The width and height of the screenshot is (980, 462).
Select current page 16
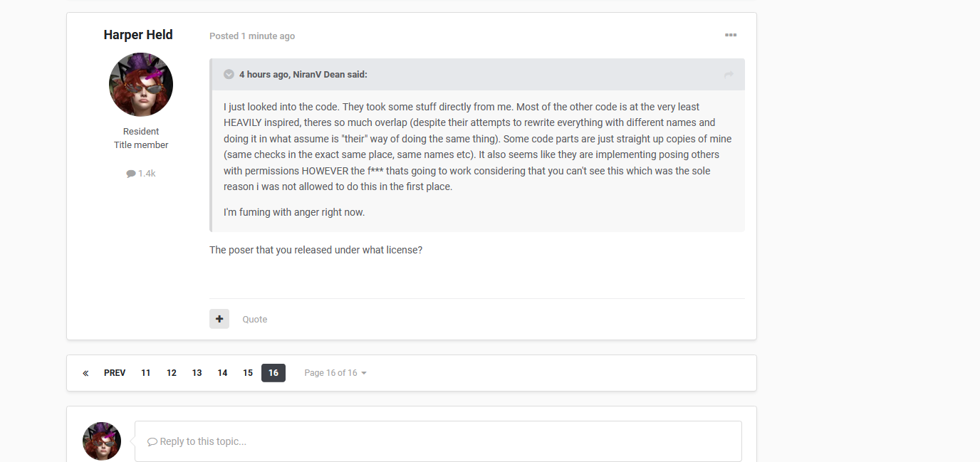[x=273, y=373]
